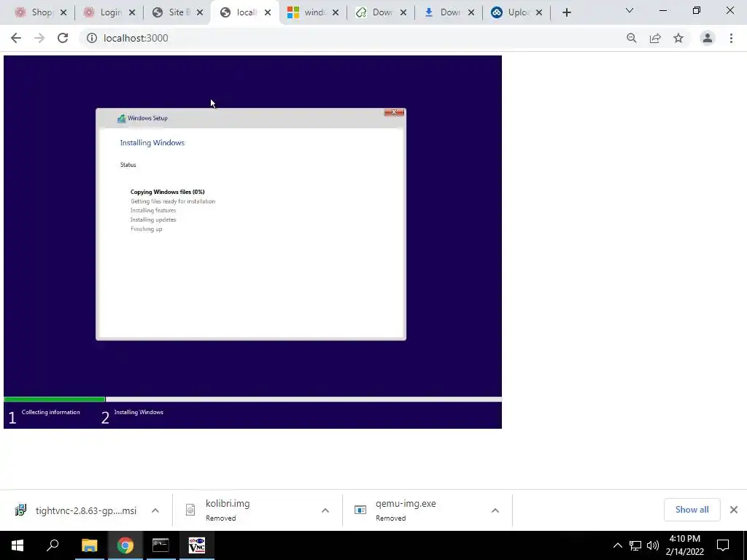Image resolution: width=747 pixels, height=560 pixels.
Task: Open taskbar search
Action: tap(53, 545)
